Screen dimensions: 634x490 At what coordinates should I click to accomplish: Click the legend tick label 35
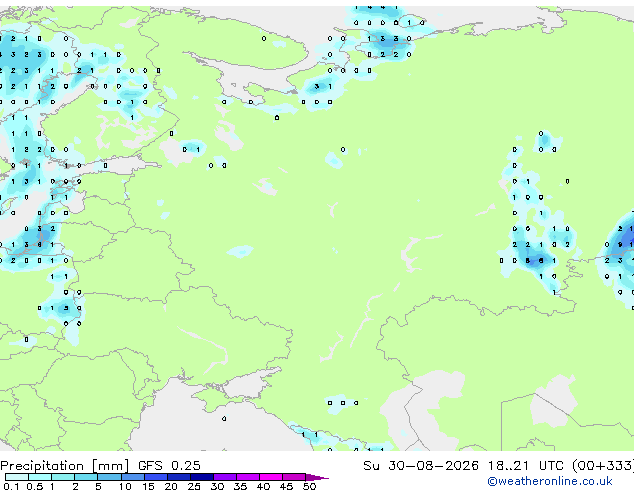click(x=241, y=486)
